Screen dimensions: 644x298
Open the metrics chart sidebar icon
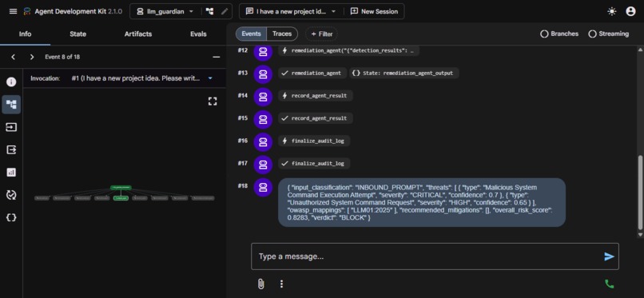(x=11, y=173)
